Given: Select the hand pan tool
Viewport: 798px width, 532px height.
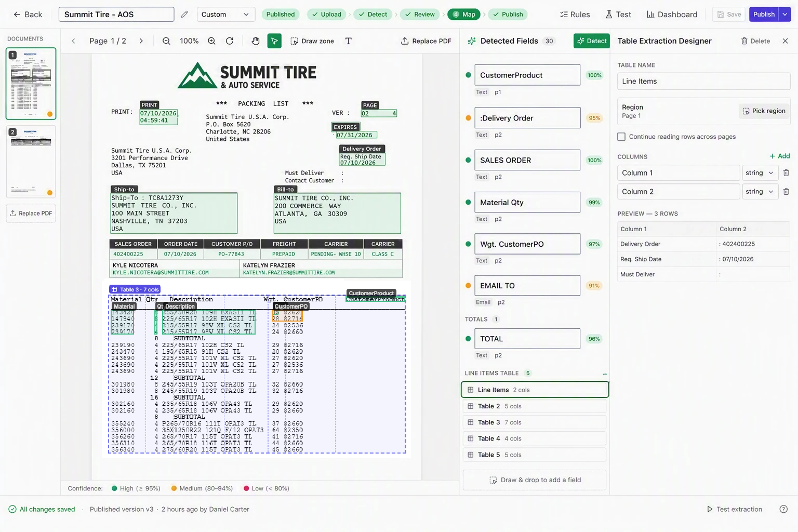Looking at the screenshot, I should [x=256, y=41].
